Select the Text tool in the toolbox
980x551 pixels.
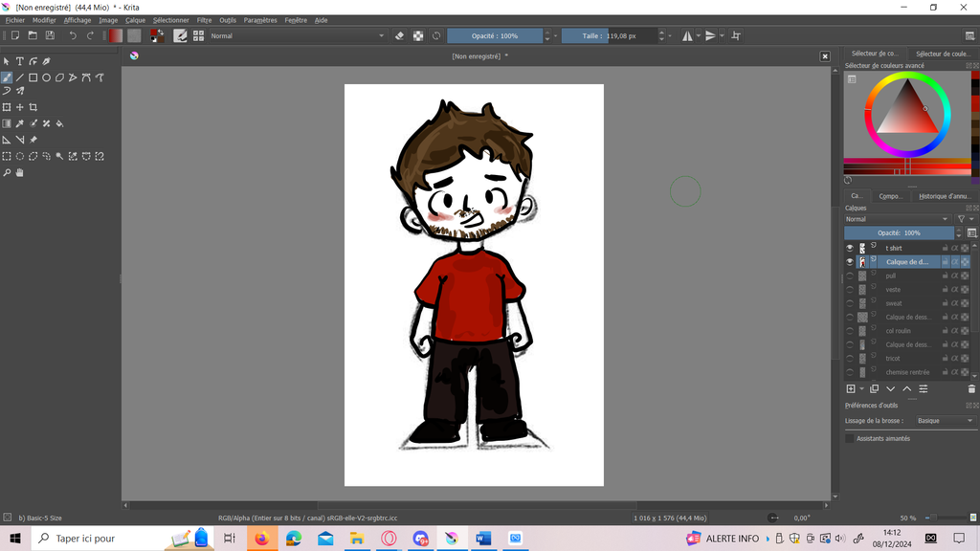click(19, 61)
